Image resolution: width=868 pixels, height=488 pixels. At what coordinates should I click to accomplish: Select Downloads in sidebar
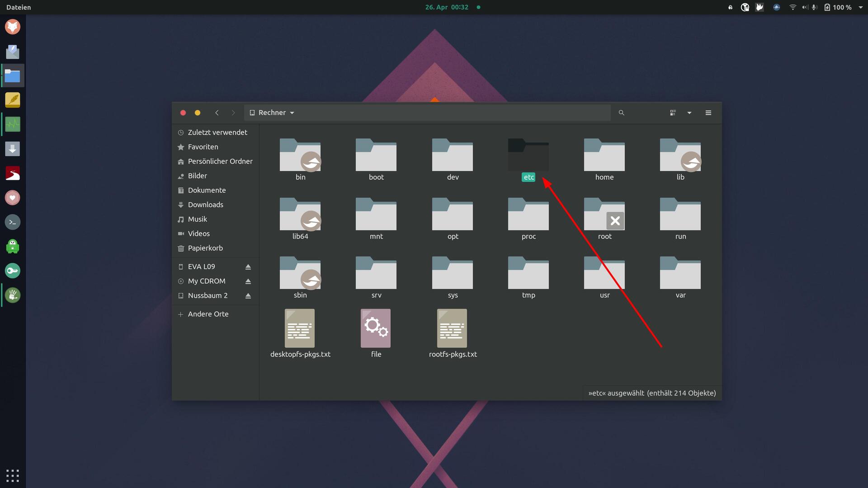(x=205, y=205)
